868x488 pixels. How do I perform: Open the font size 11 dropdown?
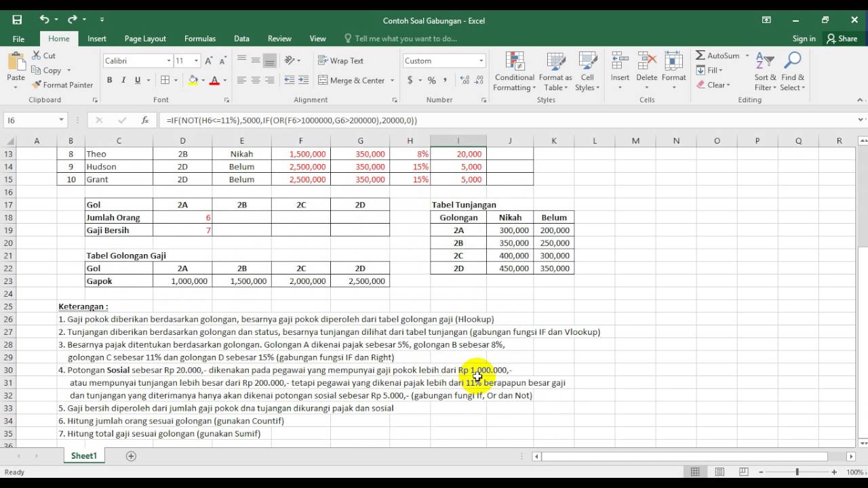coord(197,60)
